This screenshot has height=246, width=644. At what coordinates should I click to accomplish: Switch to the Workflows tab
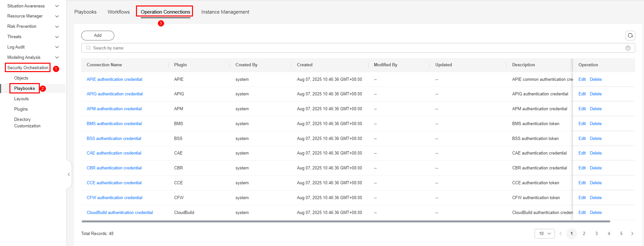coord(119,12)
